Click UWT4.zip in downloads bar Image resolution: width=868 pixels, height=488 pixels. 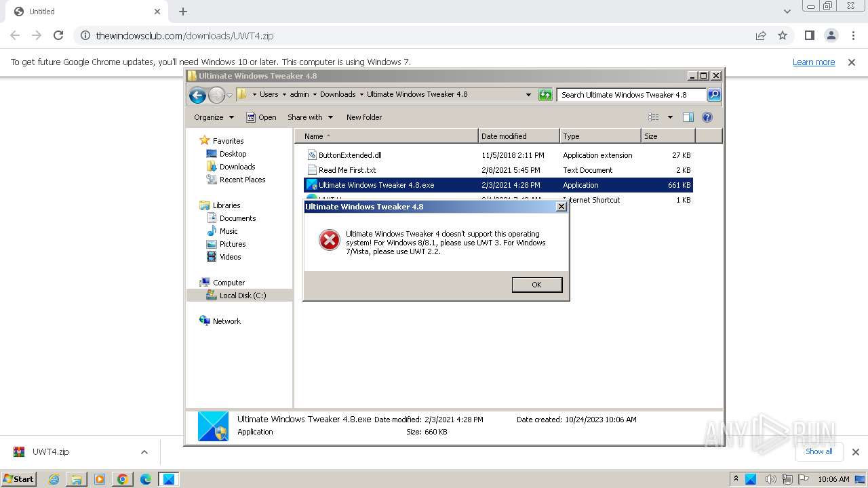click(50, 452)
